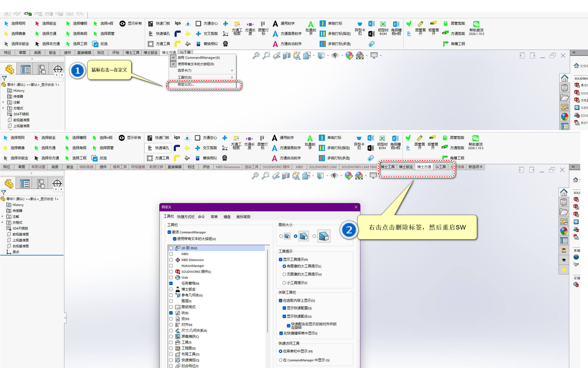Click the 帮助激活 WeChat icon in top ribbon
This screenshot has height=368, width=588.
tap(476, 24)
